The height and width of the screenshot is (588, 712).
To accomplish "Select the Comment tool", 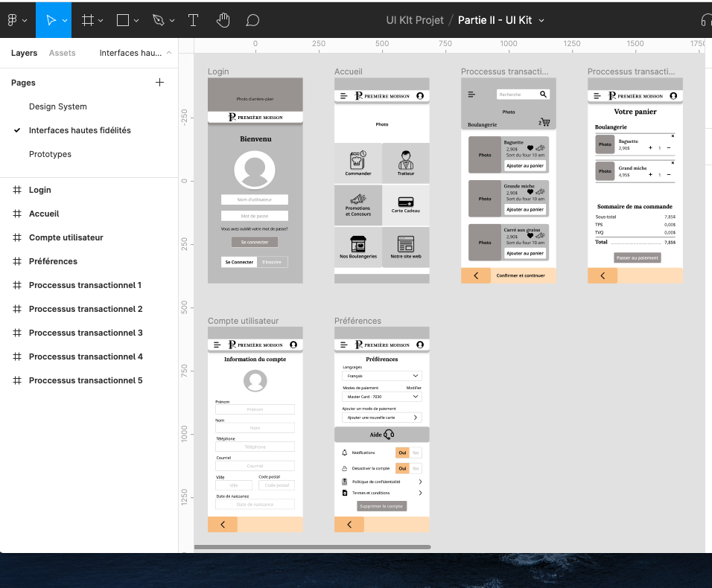I will pyautogui.click(x=252, y=20).
